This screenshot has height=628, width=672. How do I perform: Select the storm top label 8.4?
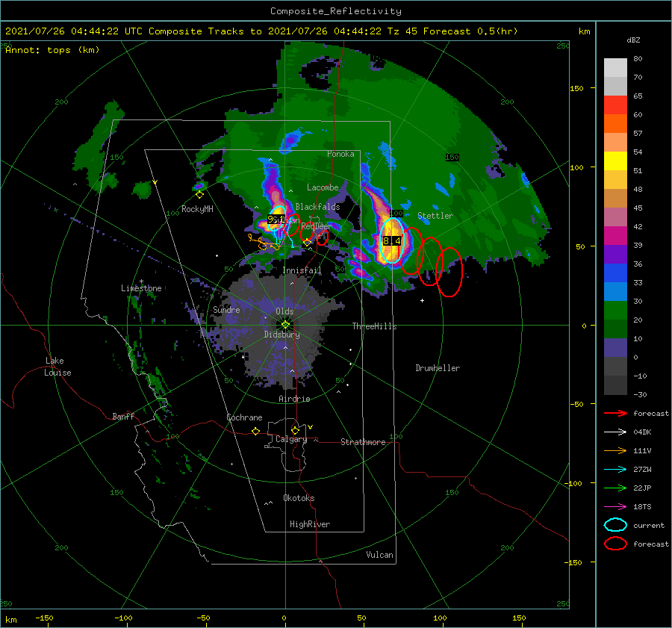coord(392,241)
